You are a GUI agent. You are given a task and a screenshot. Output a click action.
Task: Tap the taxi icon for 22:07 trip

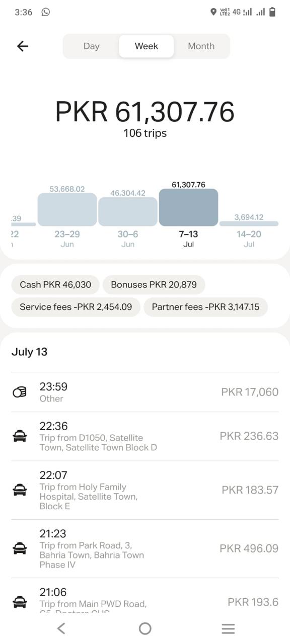tap(20, 490)
